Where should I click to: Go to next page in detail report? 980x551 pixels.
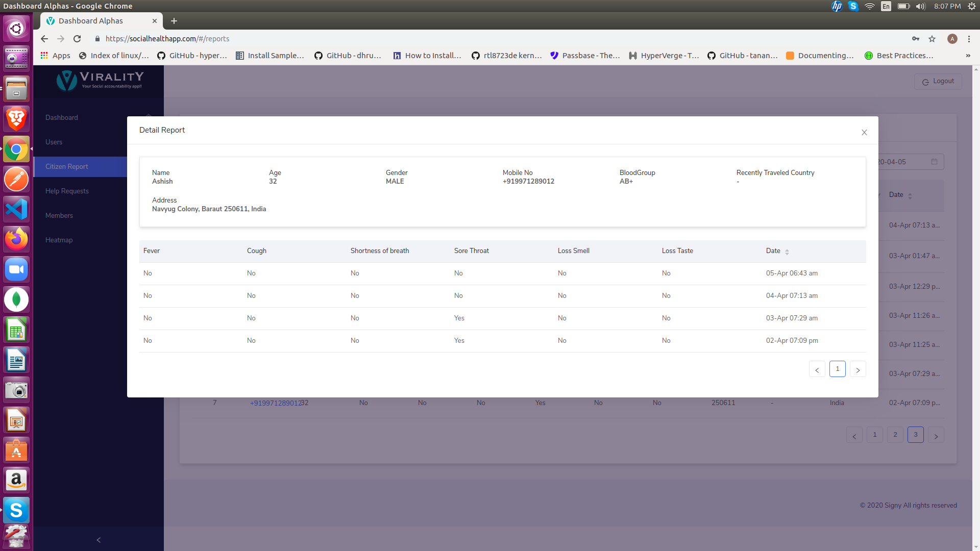point(857,369)
